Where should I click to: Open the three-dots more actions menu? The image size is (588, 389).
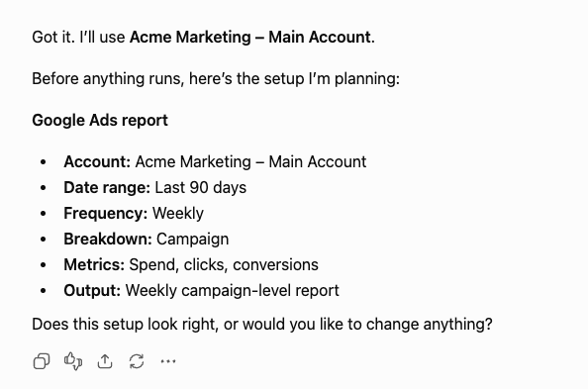click(168, 361)
